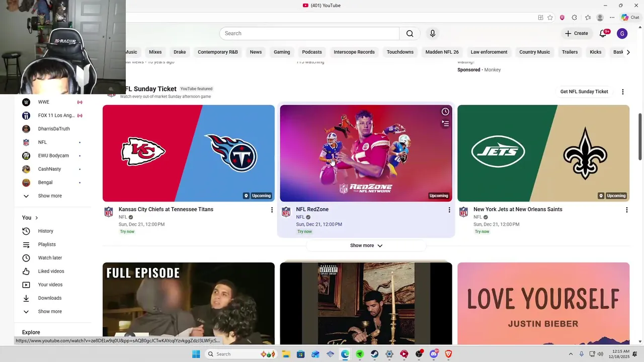
Task: Favorite this page with the star icon
Action: [x=550, y=18]
